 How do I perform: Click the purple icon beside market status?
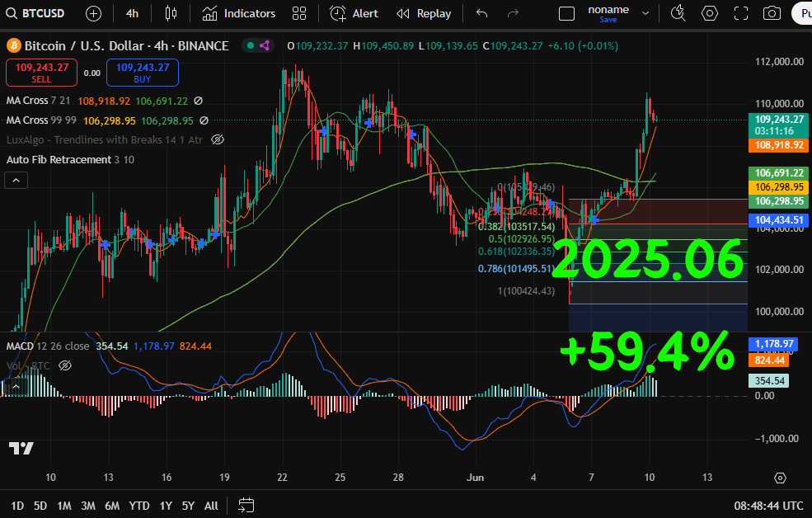[265, 45]
